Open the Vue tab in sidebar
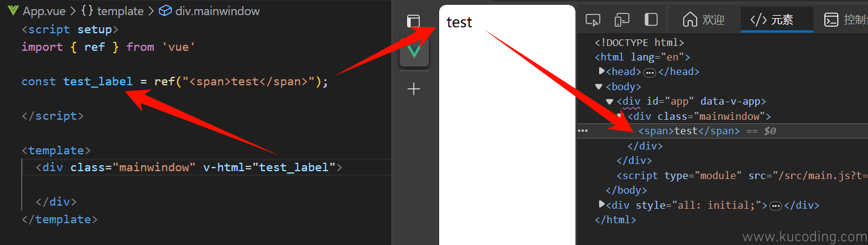The height and width of the screenshot is (245, 868). click(x=414, y=51)
